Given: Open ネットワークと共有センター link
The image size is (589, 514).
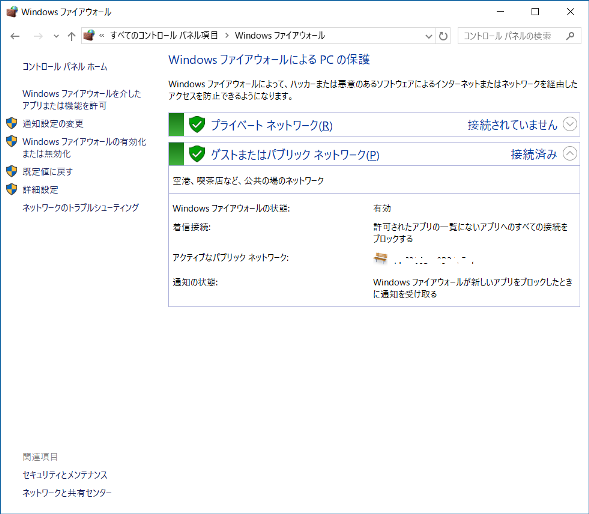Looking at the screenshot, I should (x=67, y=493).
